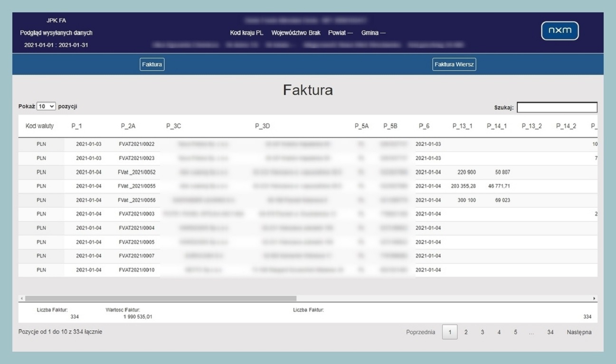Go to page 2

[x=466, y=332]
